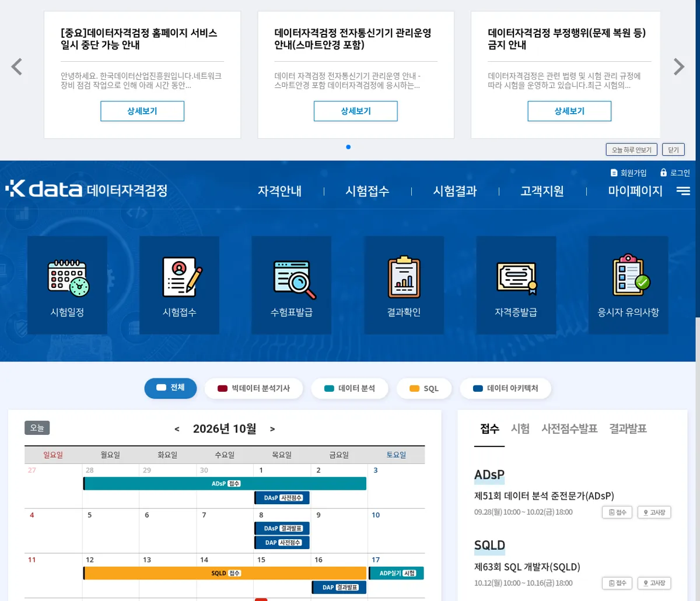Click the SQLD 접수 calendar bar

[225, 574]
